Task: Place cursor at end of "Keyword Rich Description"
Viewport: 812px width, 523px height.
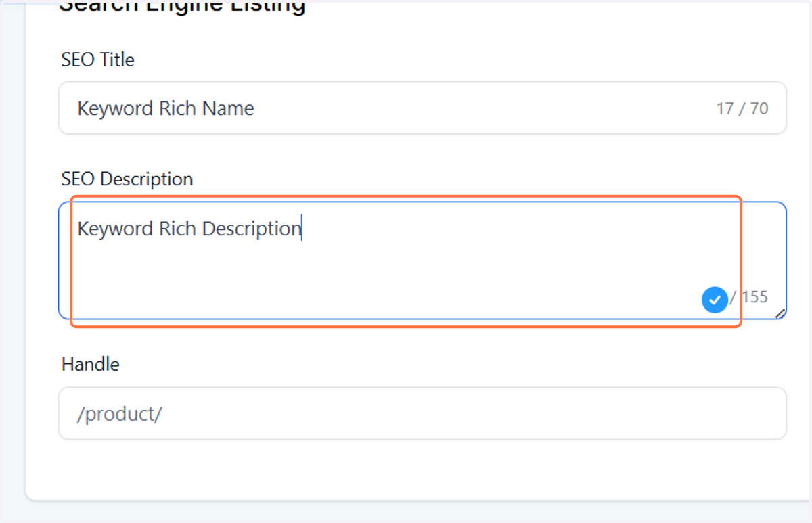Action: (x=301, y=229)
